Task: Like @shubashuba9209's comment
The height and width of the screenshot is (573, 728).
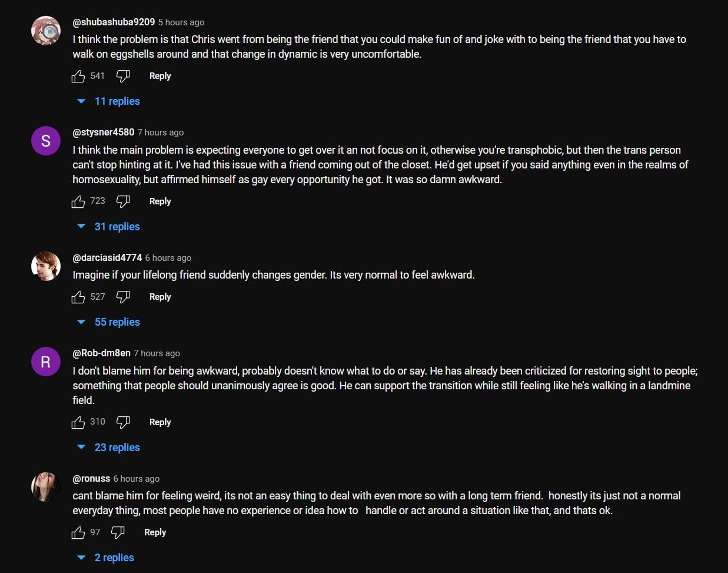Action: click(78, 75)
